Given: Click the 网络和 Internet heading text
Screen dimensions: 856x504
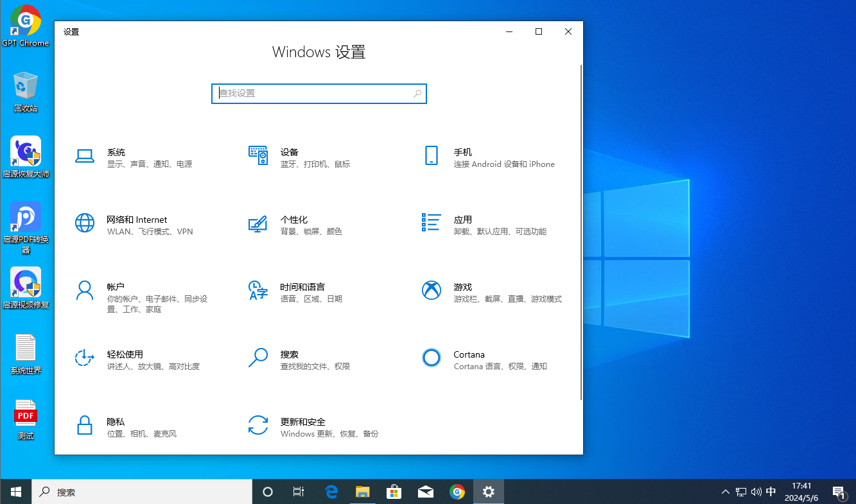Looking at the screenshot, I should 137,220.
